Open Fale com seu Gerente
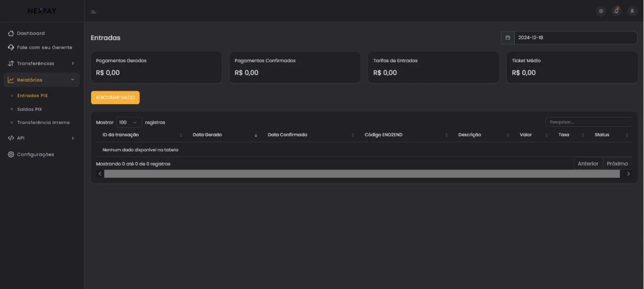 [x=44, y=48]
